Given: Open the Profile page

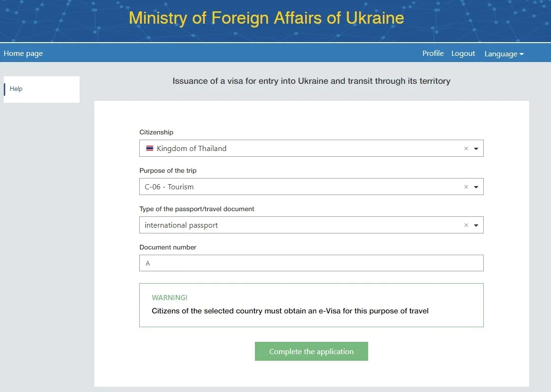Looking at the screenshot, I should (x=433, y=53).
